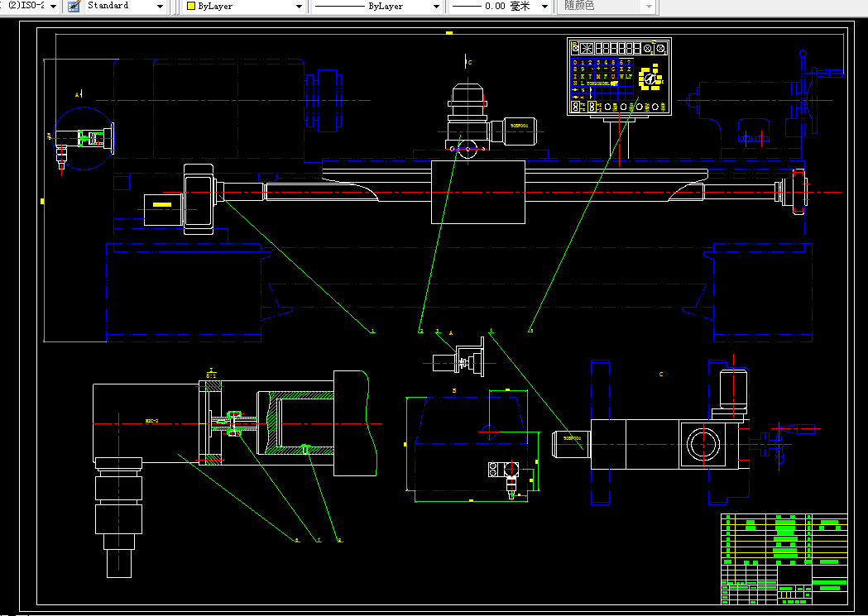Open the ByLayer color dropdown
Image resolution: width=868 pixels, height=616 pixels.
coord(299,6)
